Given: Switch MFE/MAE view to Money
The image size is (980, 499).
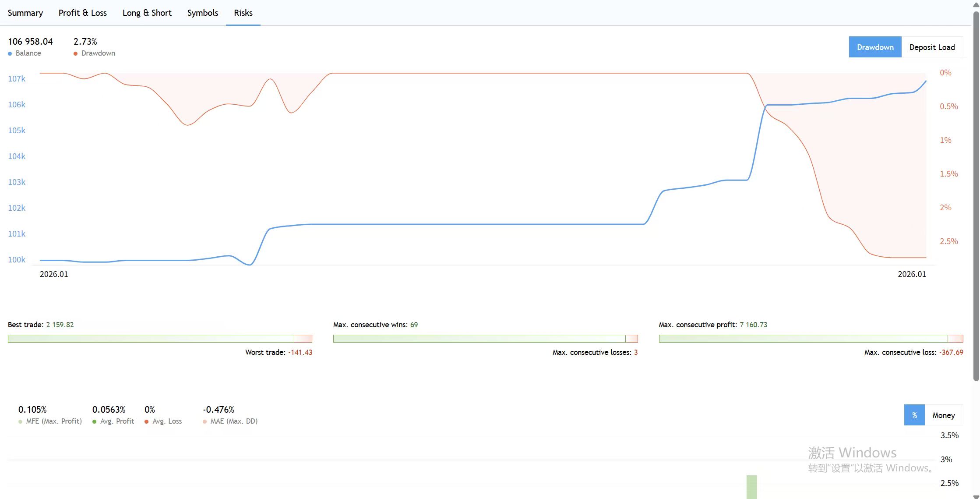Looking at the screenshot, I should click(x=943, y=415).
